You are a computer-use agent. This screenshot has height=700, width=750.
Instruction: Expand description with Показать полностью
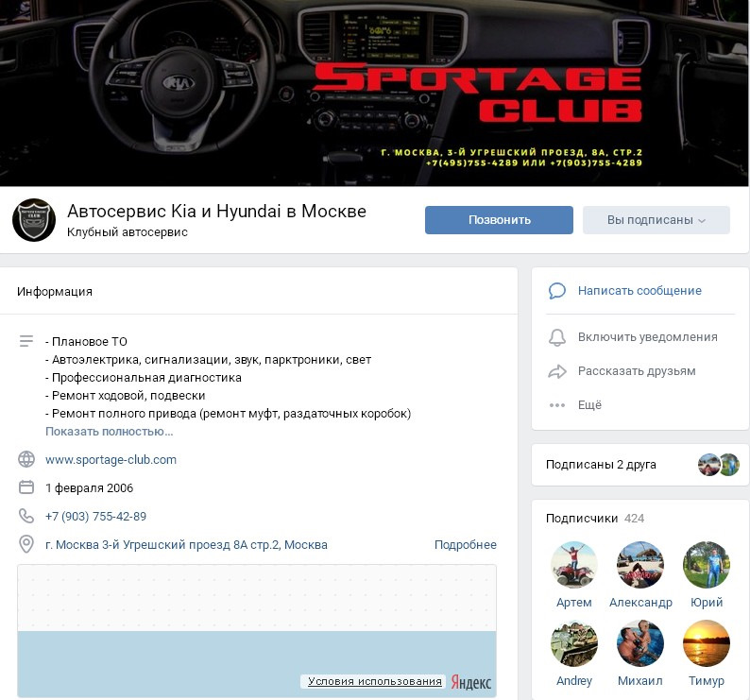109,432
